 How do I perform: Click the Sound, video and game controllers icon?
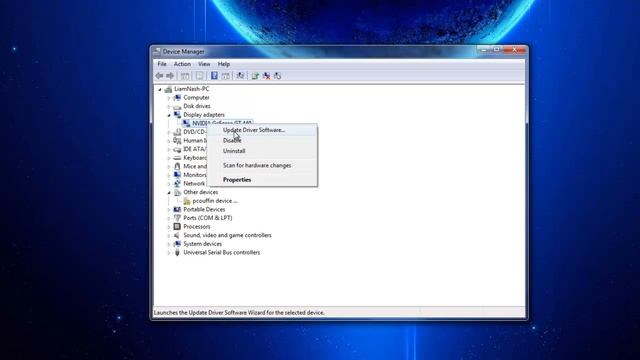(x=177, y=235)
